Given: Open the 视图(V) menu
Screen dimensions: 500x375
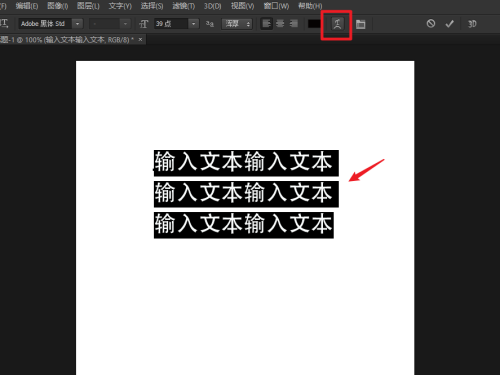Looking at the screenshot, I should pos(242,6).
